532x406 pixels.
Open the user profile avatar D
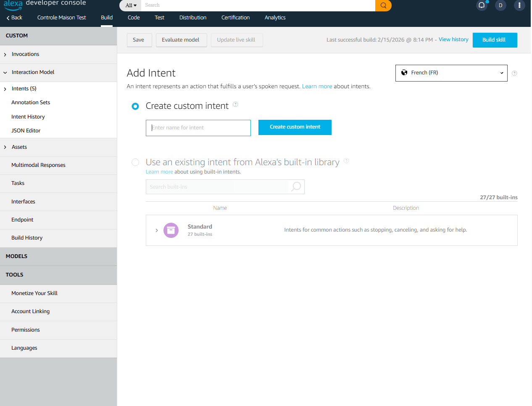[500, 5]
